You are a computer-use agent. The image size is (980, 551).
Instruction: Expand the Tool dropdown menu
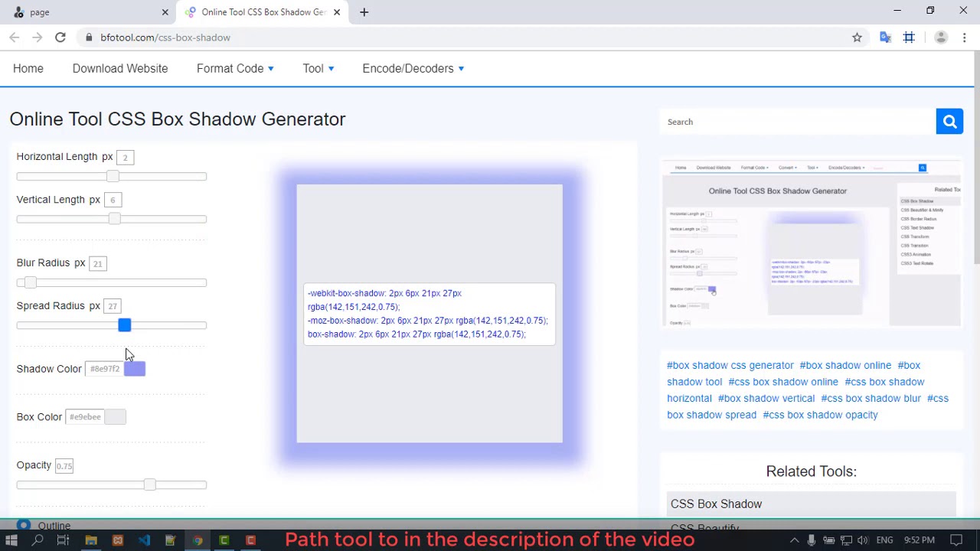click(x=318, y=69)
